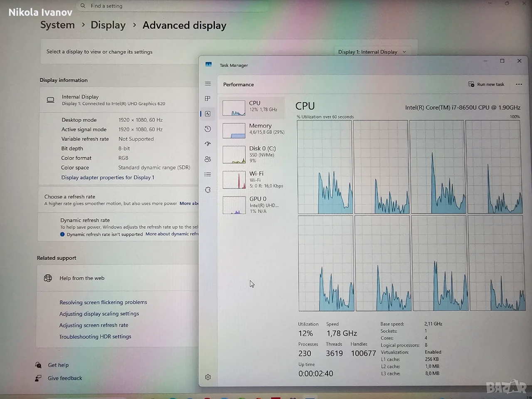Select the CPU performance graph thumbnail
Image resolution: width=532 pixels, height=399 pixels.
[234, 108]
